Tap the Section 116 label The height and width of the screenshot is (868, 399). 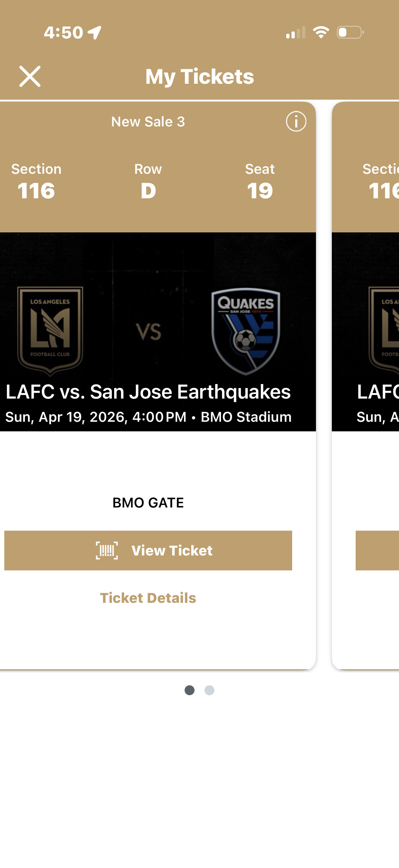[x=36, y=182]
